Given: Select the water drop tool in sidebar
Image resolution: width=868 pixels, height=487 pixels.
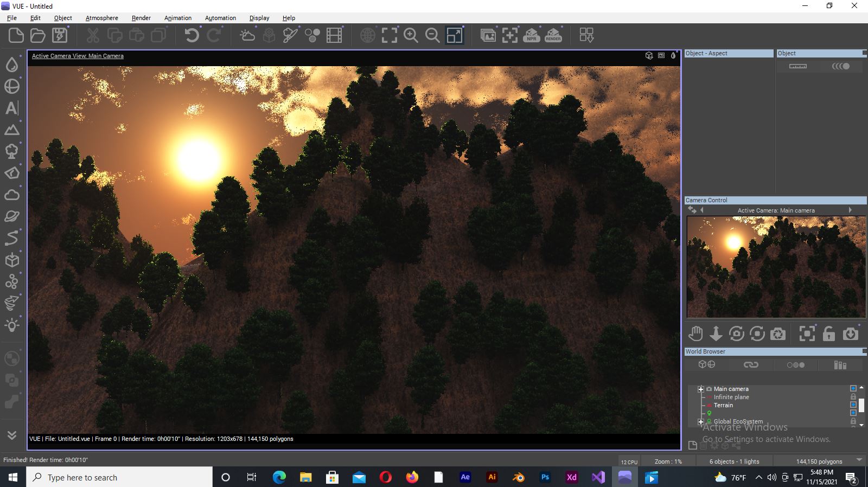Looking at the screenshot, I should click(x=12, y=65).
